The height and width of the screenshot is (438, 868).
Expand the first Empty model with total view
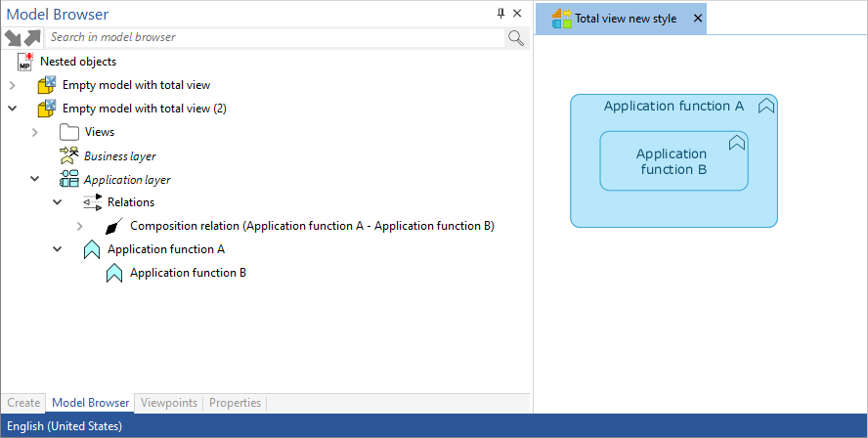click(x=12, y=85)
